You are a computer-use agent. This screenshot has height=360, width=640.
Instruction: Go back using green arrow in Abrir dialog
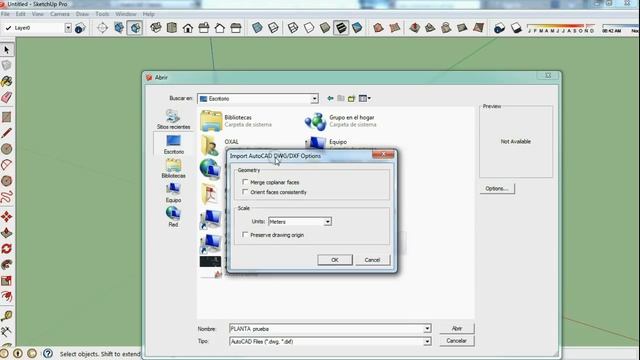coord(330,98)
